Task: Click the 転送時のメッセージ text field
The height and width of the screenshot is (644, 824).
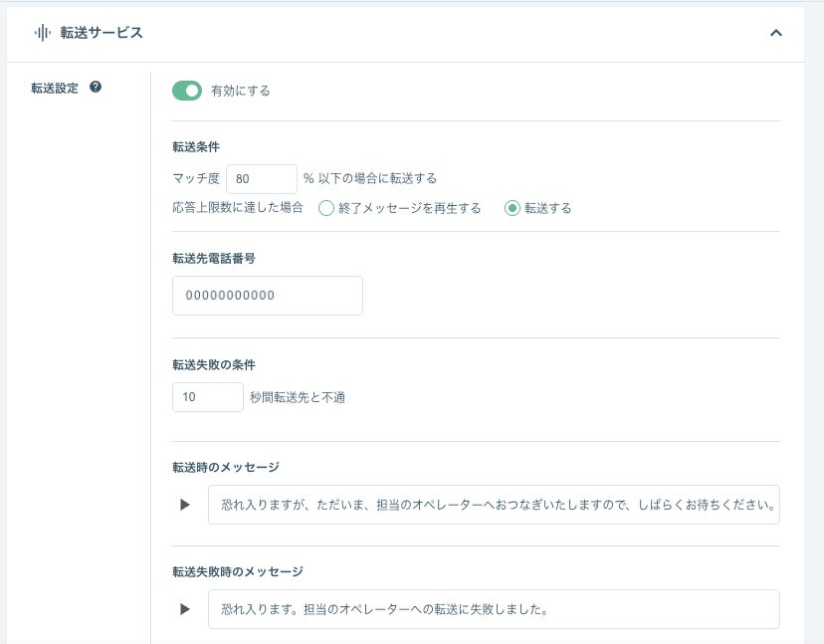Action: [x=494, y=505]
